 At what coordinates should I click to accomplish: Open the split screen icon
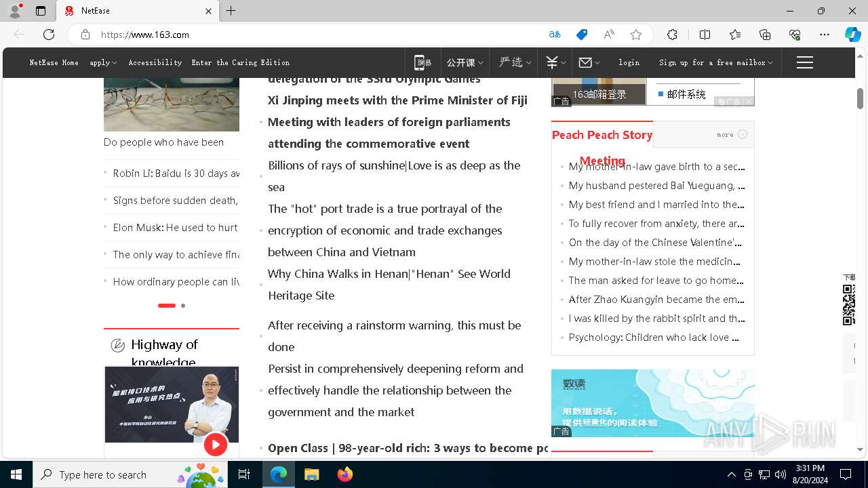tap(705, 35)
